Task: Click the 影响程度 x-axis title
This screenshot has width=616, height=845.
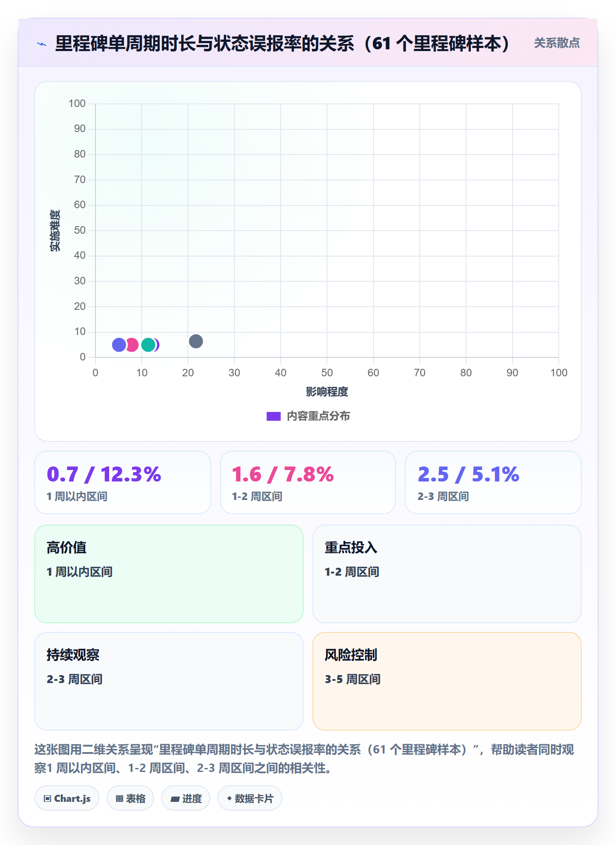Action: [327, 392]
